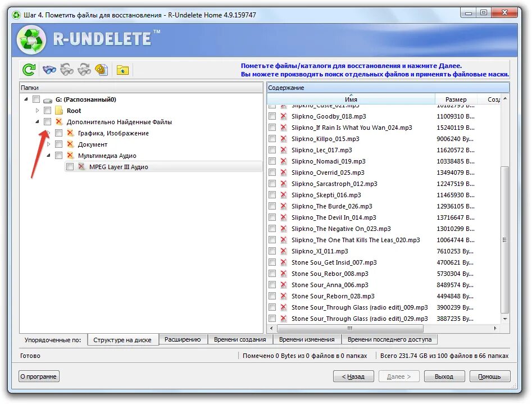
Task: Click the folder-up toolbar icon
Action: click(x=122, y=70)
